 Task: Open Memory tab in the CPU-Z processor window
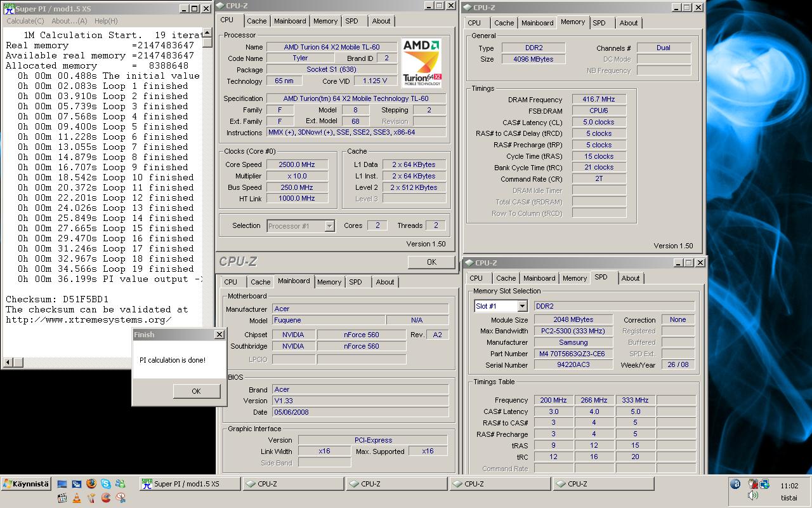pyautogui.click(x=325, y=21)
